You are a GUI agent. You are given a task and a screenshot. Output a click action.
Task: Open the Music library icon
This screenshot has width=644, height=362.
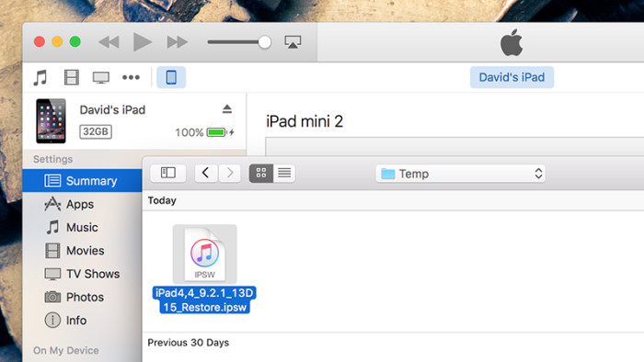point(40,77)
